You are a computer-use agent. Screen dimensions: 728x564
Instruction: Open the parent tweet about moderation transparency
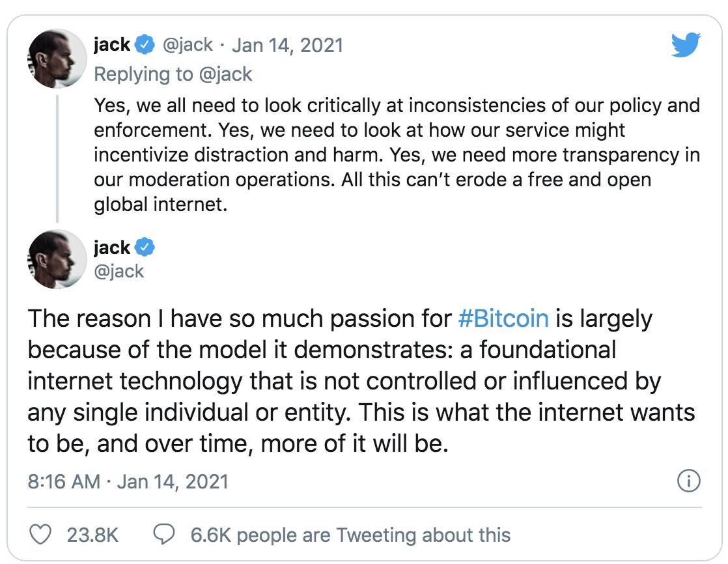396,155
